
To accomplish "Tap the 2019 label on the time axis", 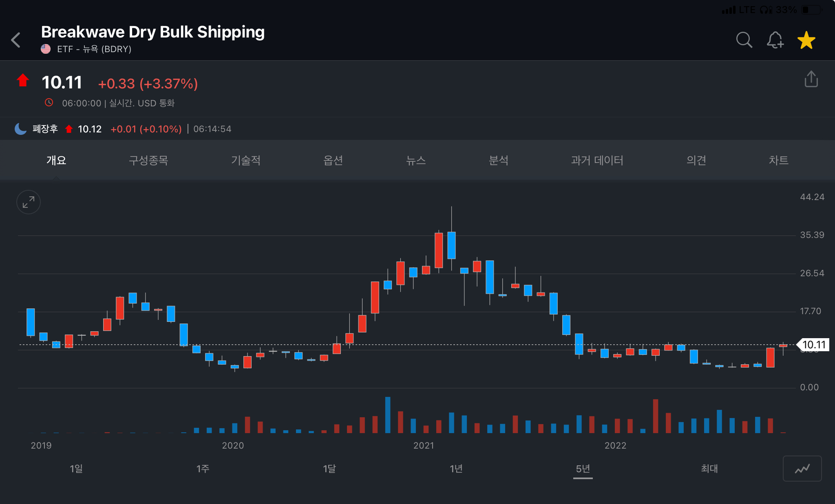I will [x=41, y=445].
